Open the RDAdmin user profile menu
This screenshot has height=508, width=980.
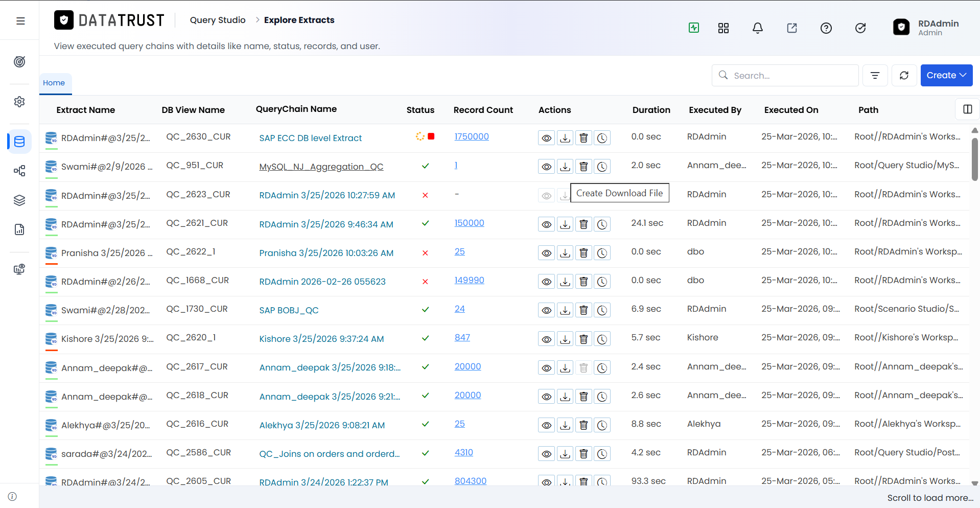coord(926,28)
